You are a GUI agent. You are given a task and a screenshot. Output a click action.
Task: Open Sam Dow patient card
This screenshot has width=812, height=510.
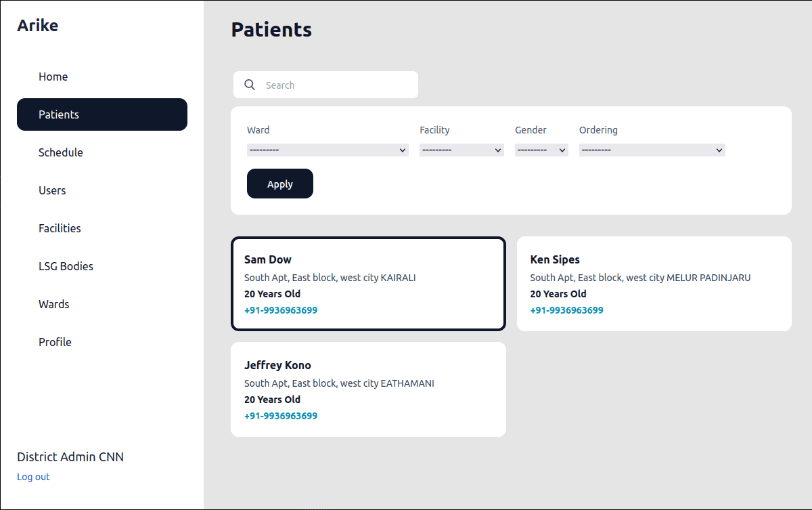click(x=368, y=284)
